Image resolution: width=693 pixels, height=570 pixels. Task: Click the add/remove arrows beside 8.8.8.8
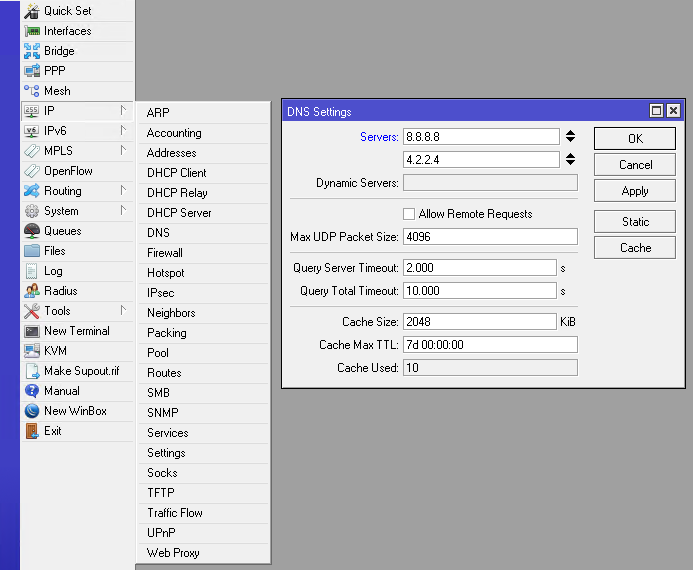[x=571, y=137]
